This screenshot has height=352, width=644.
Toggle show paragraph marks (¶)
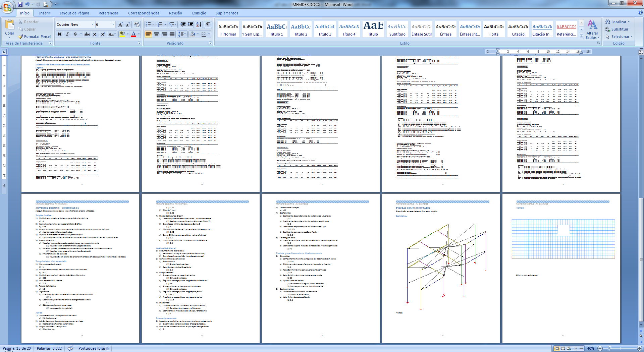pyautogui.click(x=208, y=24)
